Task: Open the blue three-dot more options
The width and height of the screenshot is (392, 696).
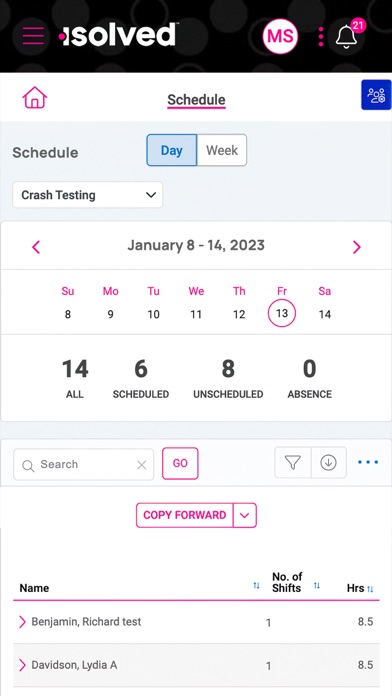Action: coord(368,463)
